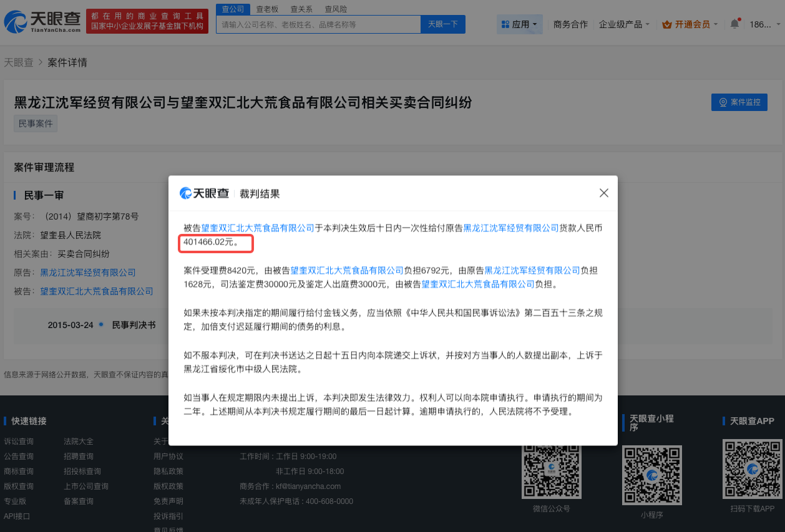The image size is (785, 532).
Task: Open footer link 免责声明
Action: 168,501
